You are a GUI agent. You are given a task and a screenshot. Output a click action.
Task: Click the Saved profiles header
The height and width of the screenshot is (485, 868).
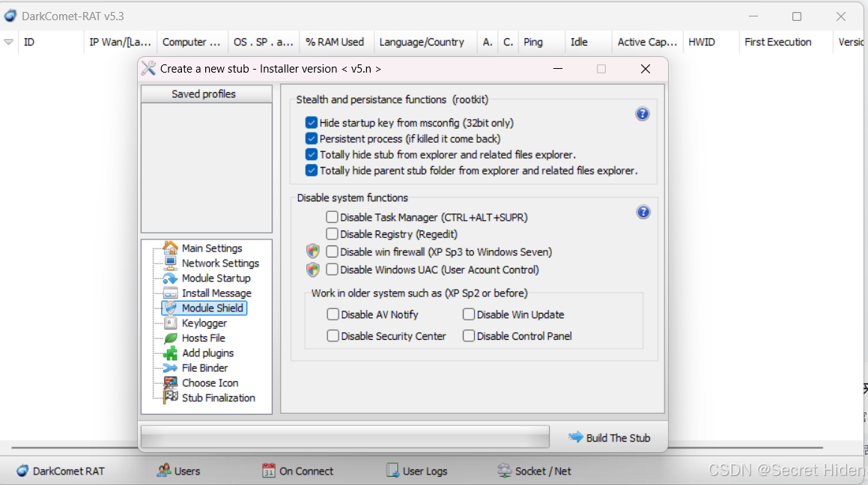(206, 94)
